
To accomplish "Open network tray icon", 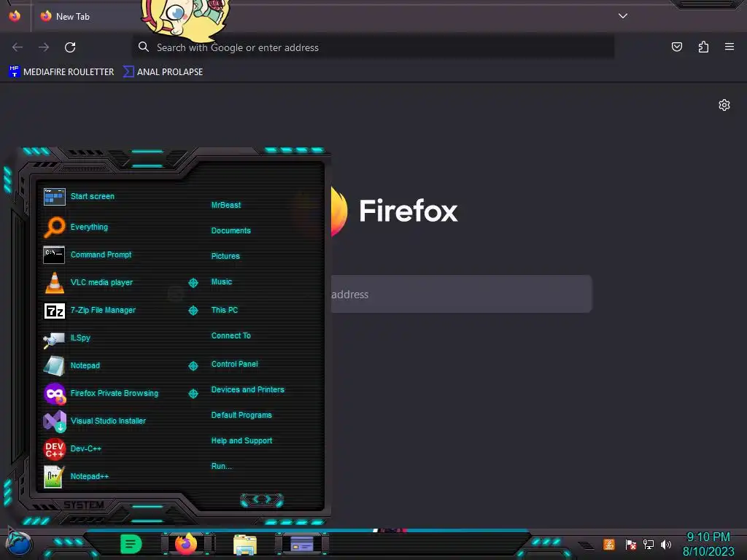I will pyautogui.click(x=649, y=544).
